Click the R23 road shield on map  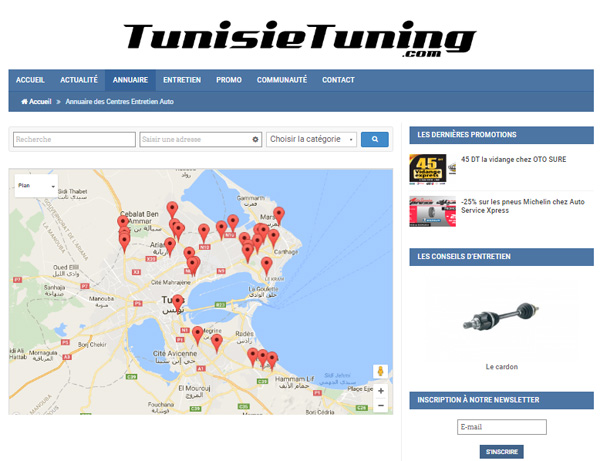pos(220,305)
